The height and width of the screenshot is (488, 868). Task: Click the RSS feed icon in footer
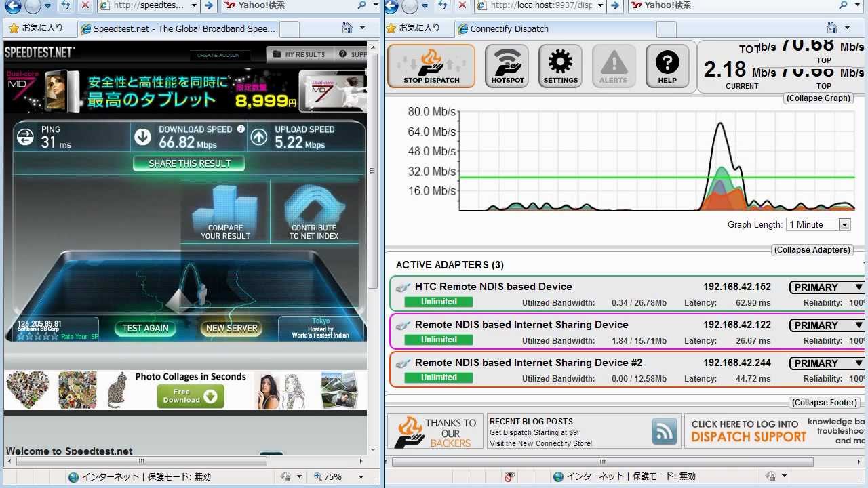665,431
